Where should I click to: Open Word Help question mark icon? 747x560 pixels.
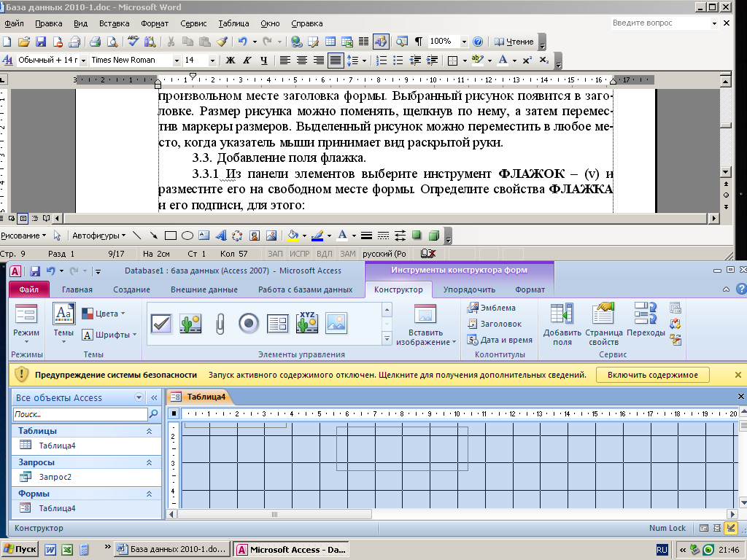pos(478,42)
